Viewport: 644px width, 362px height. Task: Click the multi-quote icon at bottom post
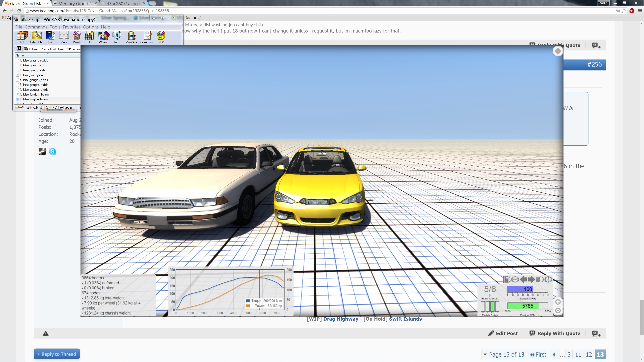(596, 334)
